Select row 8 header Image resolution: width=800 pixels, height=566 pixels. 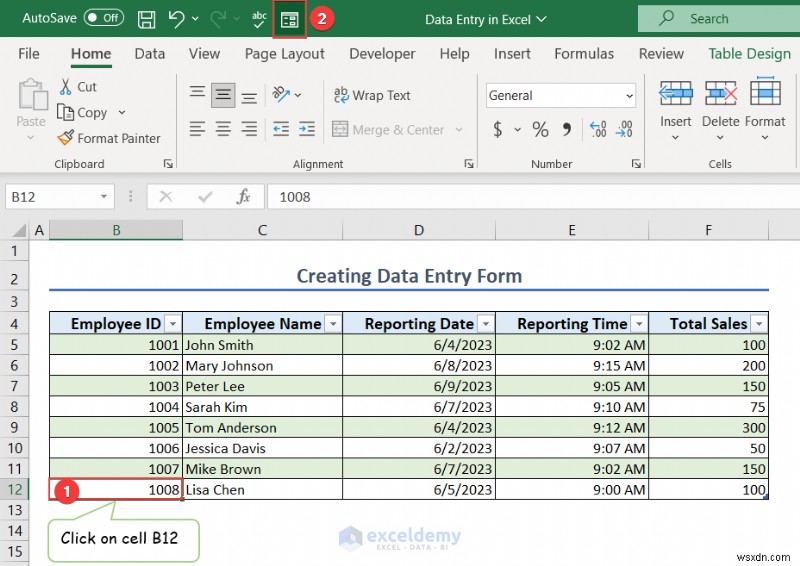tap(14, 407)
